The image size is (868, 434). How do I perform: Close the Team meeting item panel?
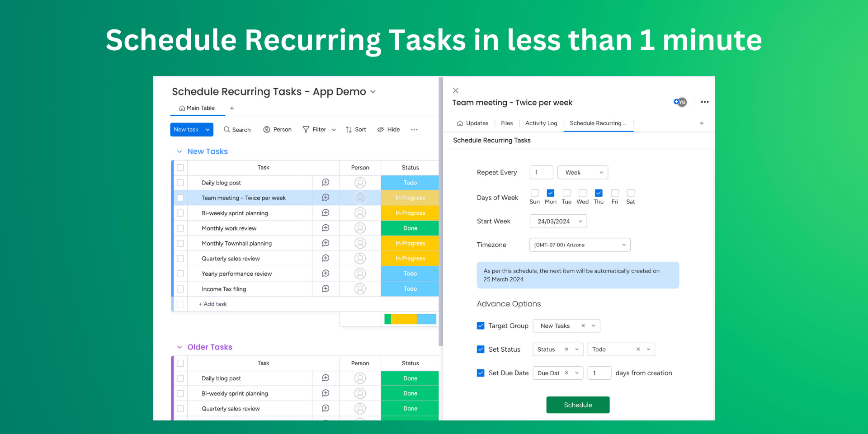[456, 90]
